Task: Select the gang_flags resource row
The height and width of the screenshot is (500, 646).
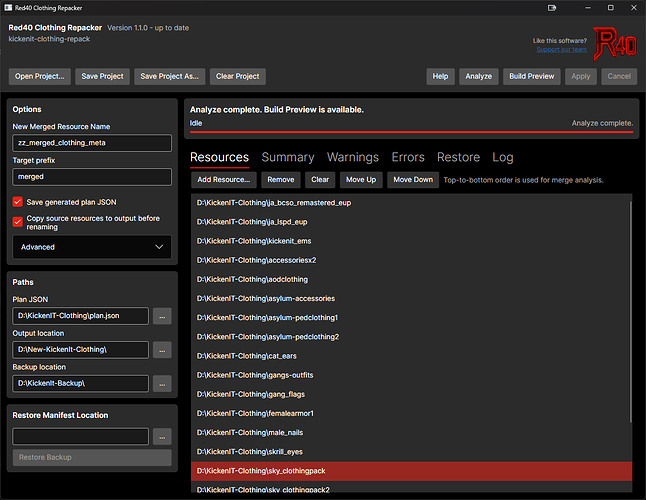Action: coord(411,395)
